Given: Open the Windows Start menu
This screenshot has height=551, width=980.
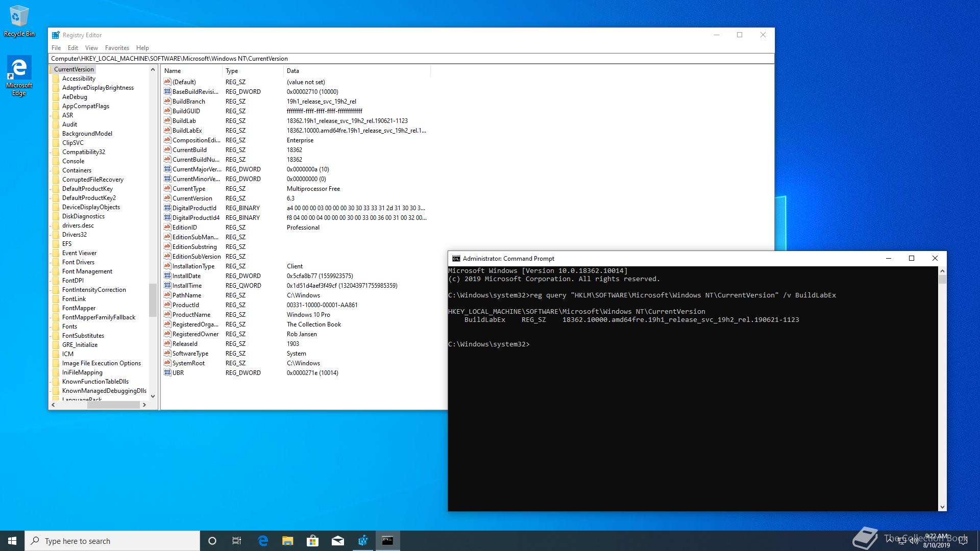Looking at the screenshot, I should [12, 541].
